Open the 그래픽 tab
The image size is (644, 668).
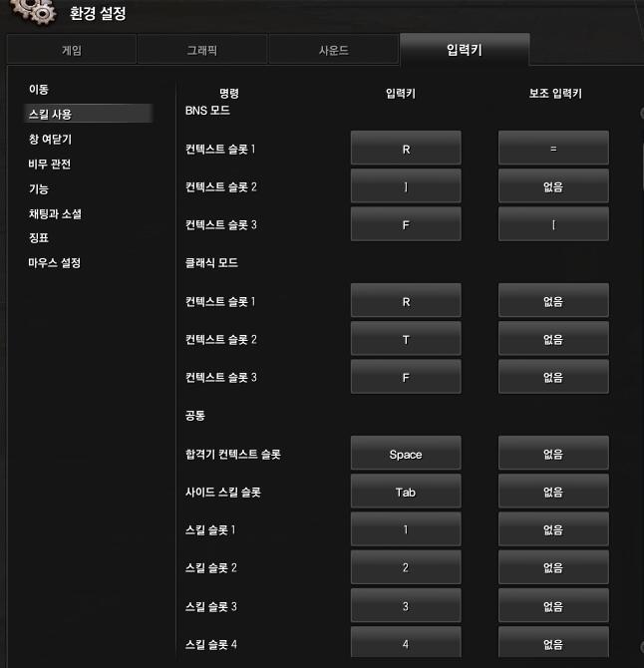click(x=202, y=50)
